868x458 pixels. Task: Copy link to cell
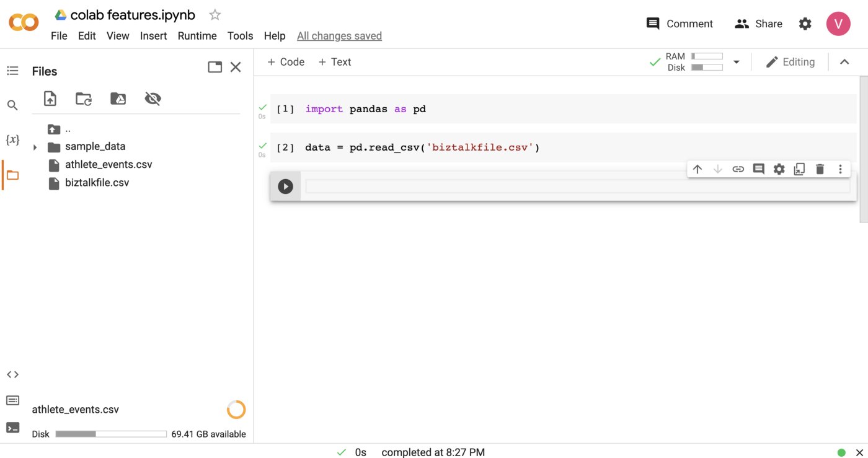738,169
